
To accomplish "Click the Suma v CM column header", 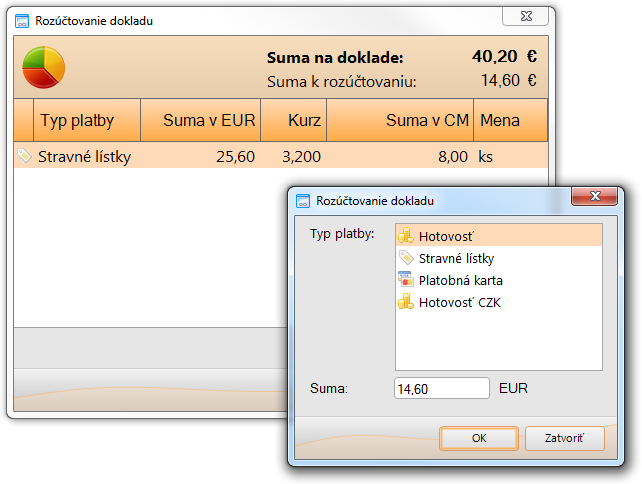I will (x=400, y=121).
